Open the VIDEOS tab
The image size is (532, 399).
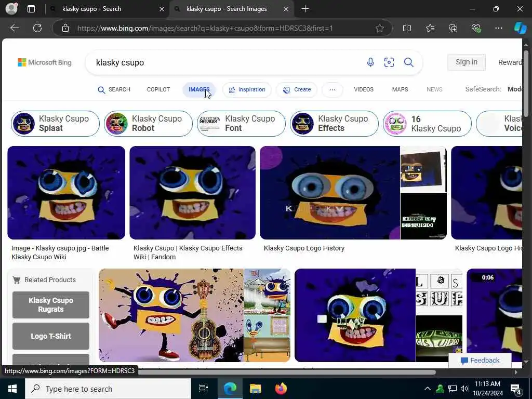pos(364,89)
